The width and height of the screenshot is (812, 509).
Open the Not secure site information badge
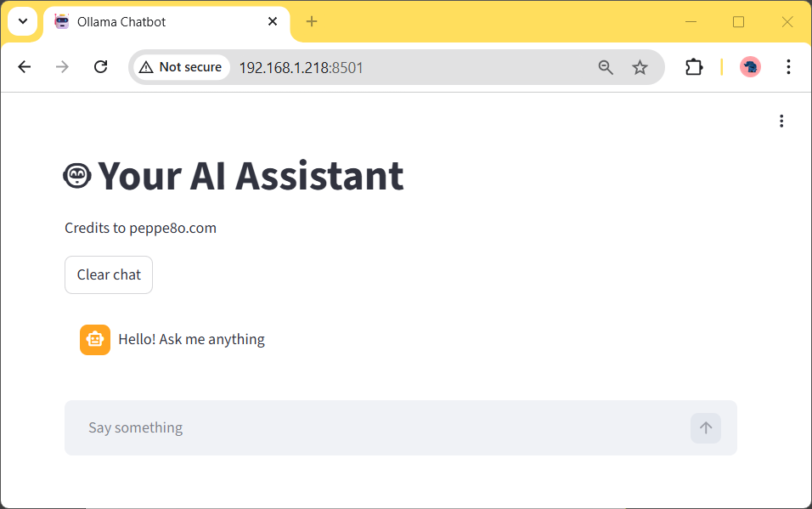pos(180,66)
